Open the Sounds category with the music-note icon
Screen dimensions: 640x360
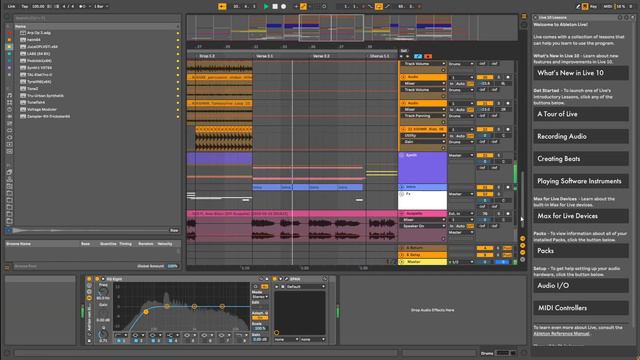(x=9, y=96)
